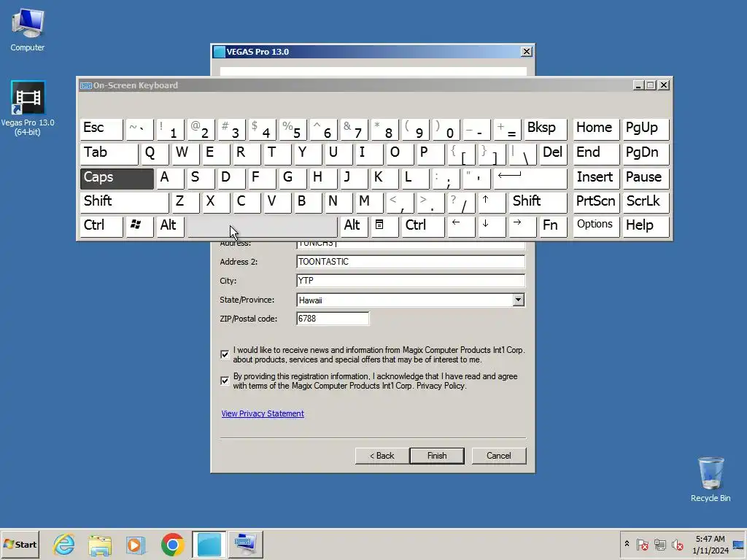Viewport: 747px width, 560px height.
Task: Click the Tab key
Action: (109, 154)
